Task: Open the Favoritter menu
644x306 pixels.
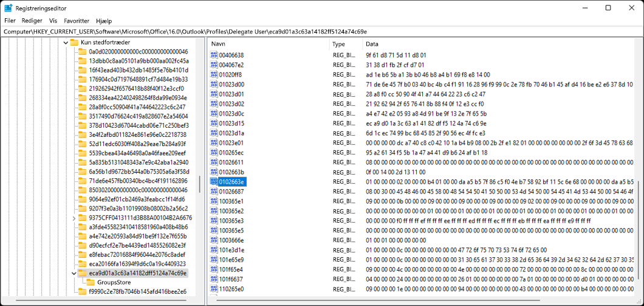Action: point(77,21)
